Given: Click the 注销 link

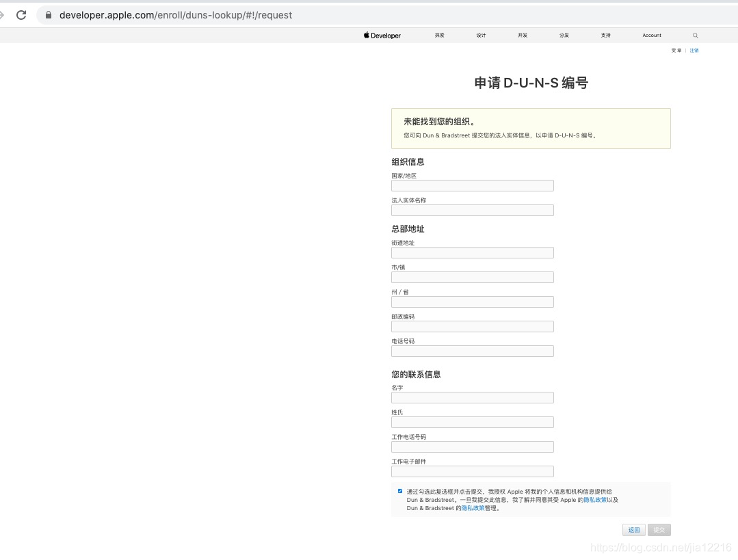Looking at the screenshot, I should pyautogui.click(x=694, y=50).
